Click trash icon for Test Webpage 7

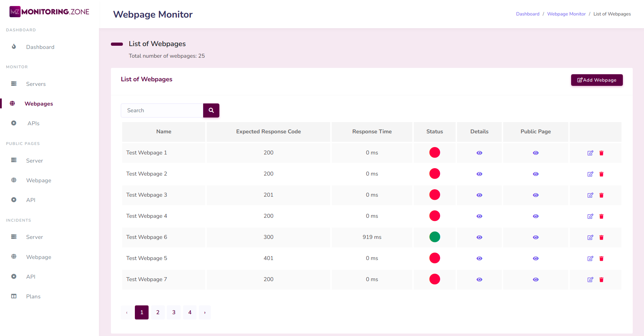pyautogui.click(x=601, y=280)
